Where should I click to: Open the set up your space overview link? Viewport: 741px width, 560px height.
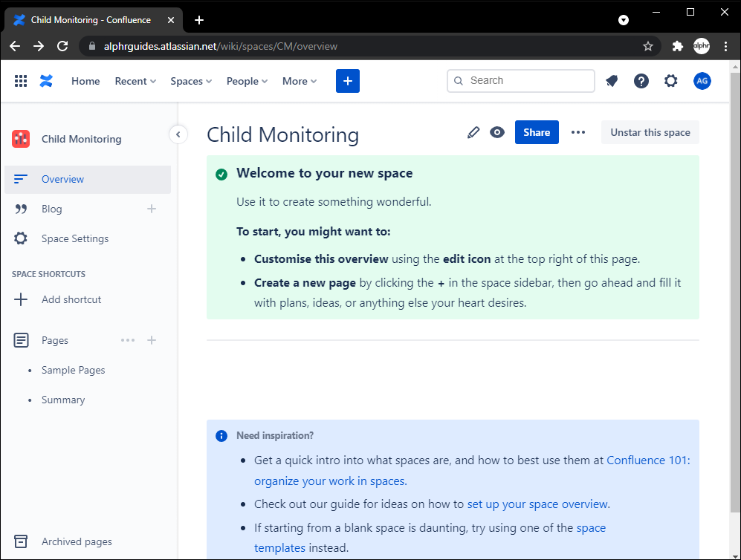(537, 504)
